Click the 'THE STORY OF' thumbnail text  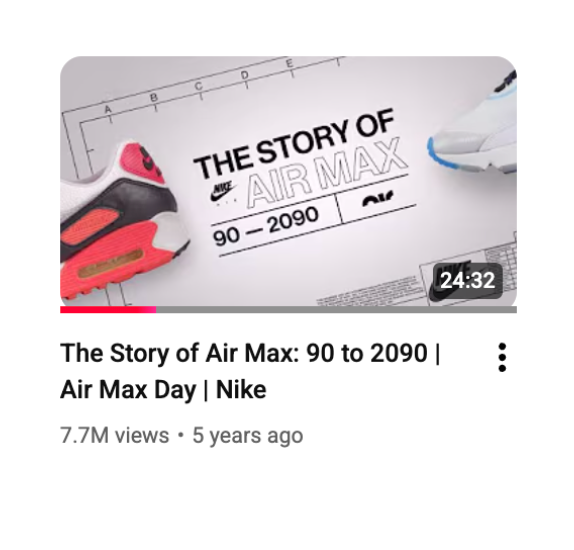point(294,142)
